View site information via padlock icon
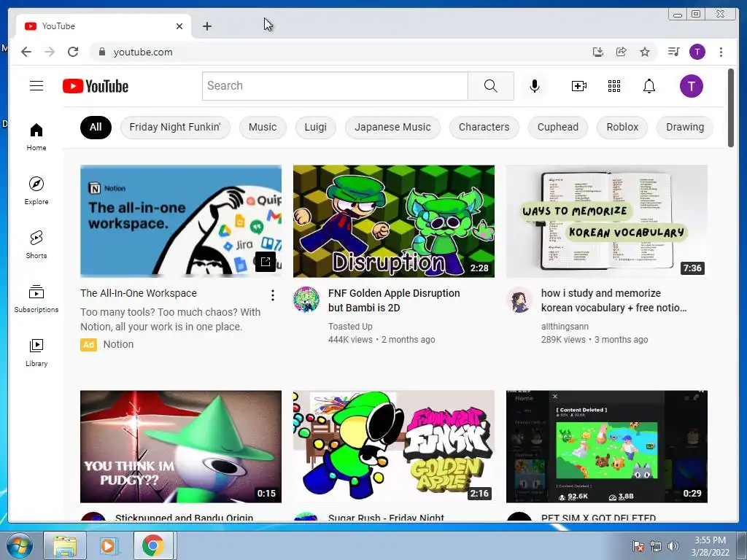 tap(101, 52)
